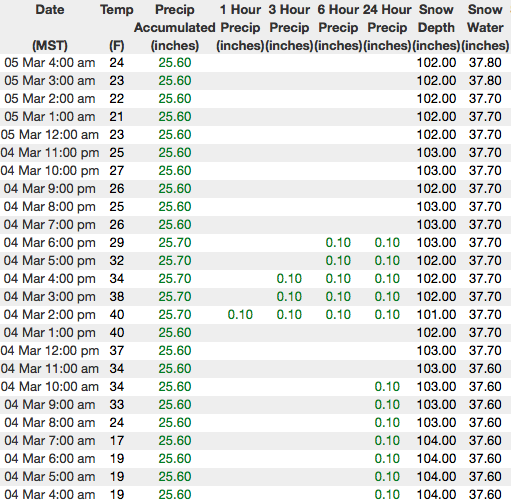This screenshot has width=511, height=504.
Task: Select 25.70 accumulated precip at 04 Mar 6:00 pm
Action: click(175, 243)
